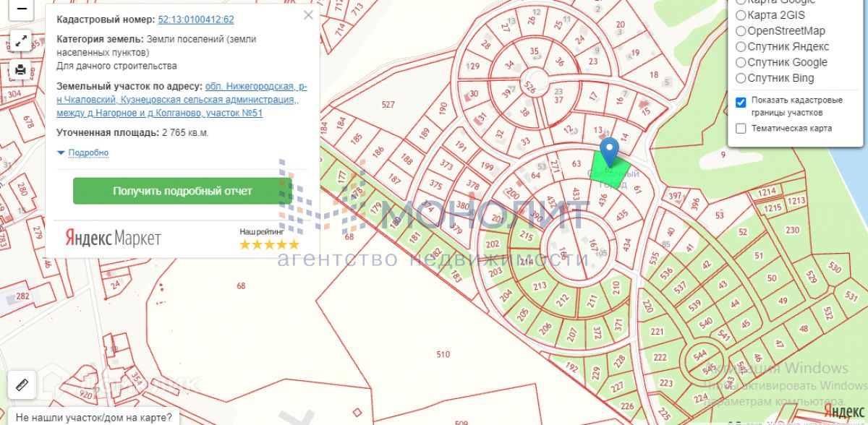Click parcel 510 on the map
Screen dimensions: 868x425
(443, 354)
